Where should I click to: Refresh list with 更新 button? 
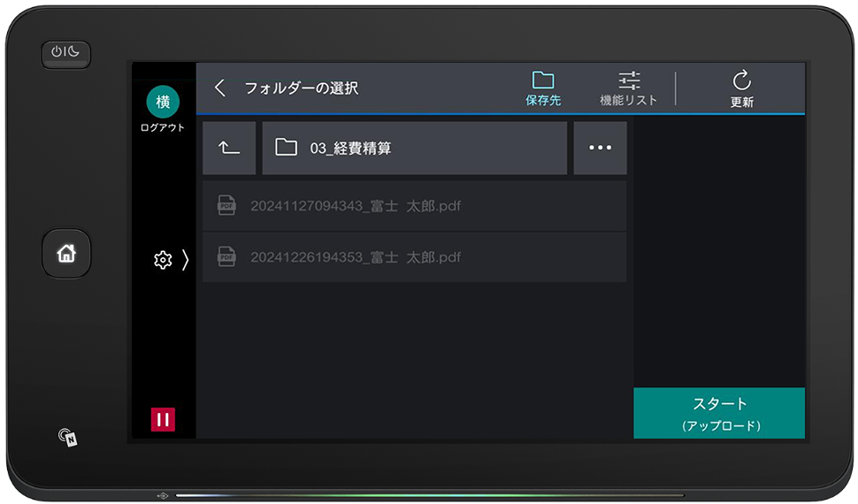point(741,88)
